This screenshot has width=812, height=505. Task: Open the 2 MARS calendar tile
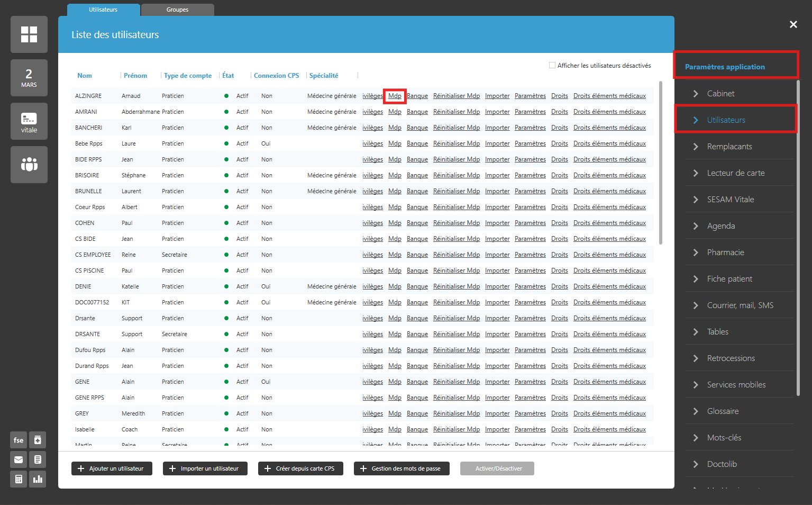click(29, 78)
